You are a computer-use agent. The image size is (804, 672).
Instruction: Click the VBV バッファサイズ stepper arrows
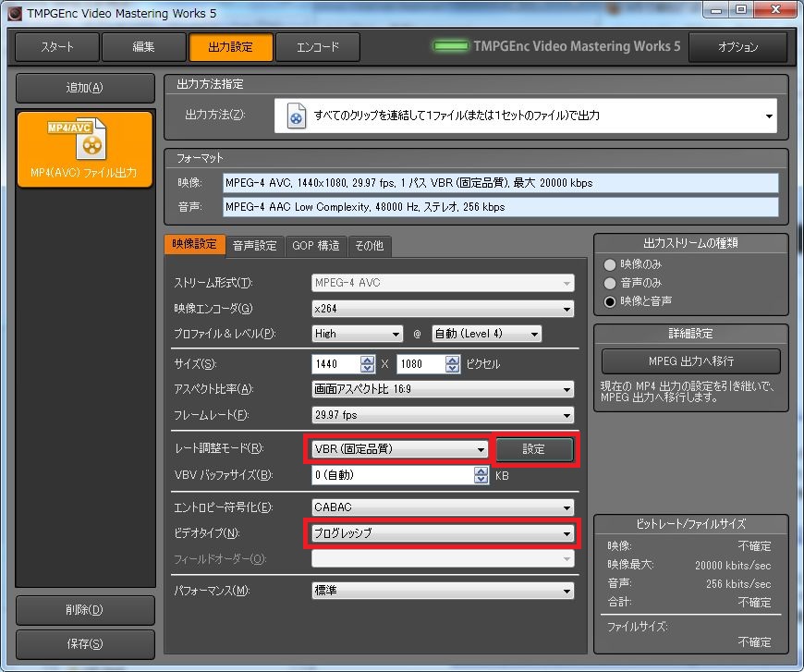481,475
